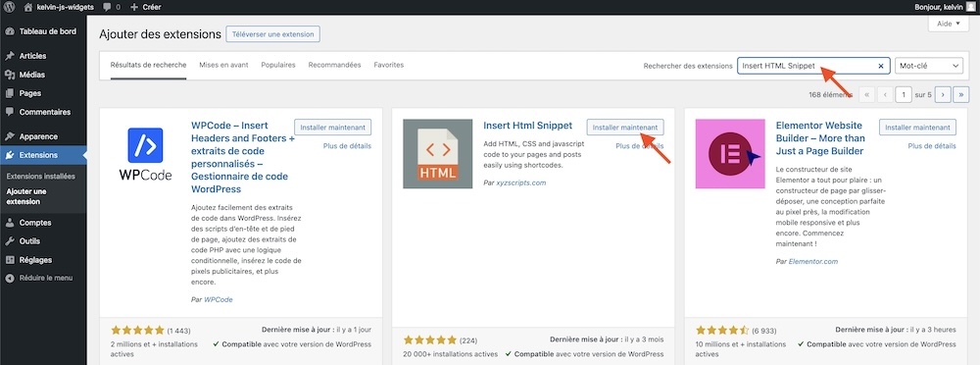
Task: Click the WPCode plugin logo
Action: [x=145, y=154]
